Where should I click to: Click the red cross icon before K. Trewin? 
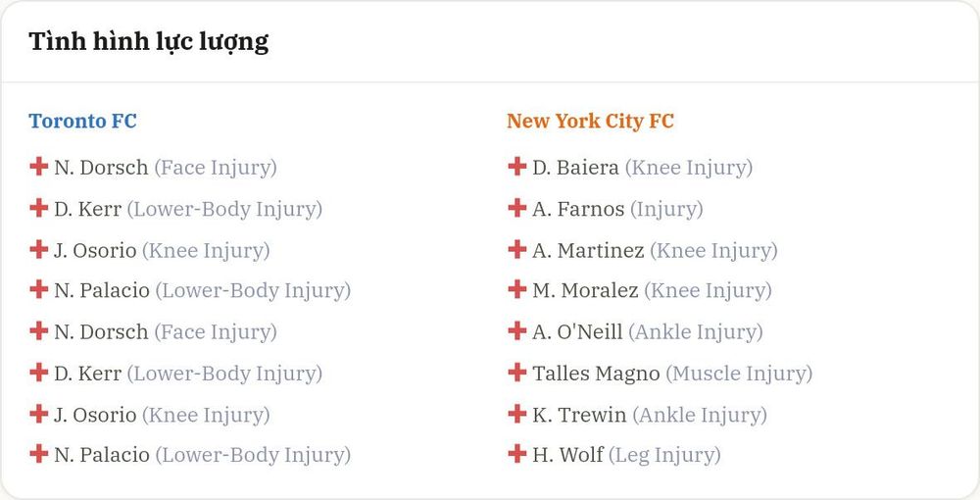tap(516, 413)
